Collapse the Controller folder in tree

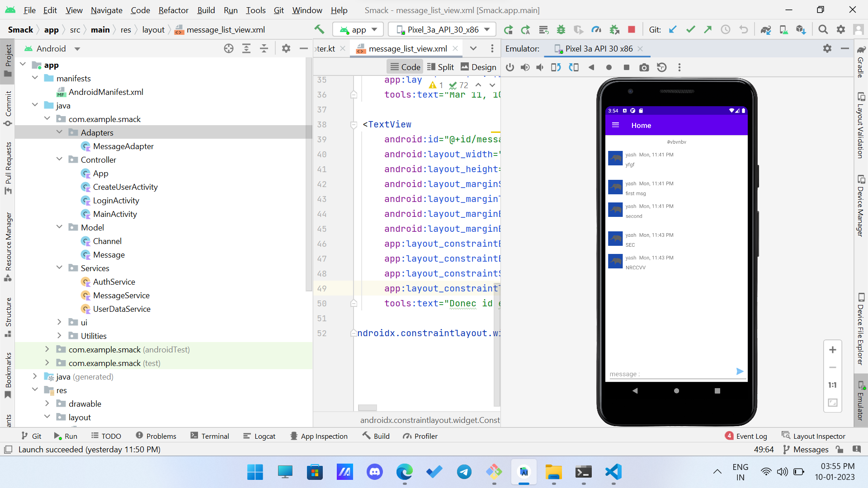(x=59, y=160)
